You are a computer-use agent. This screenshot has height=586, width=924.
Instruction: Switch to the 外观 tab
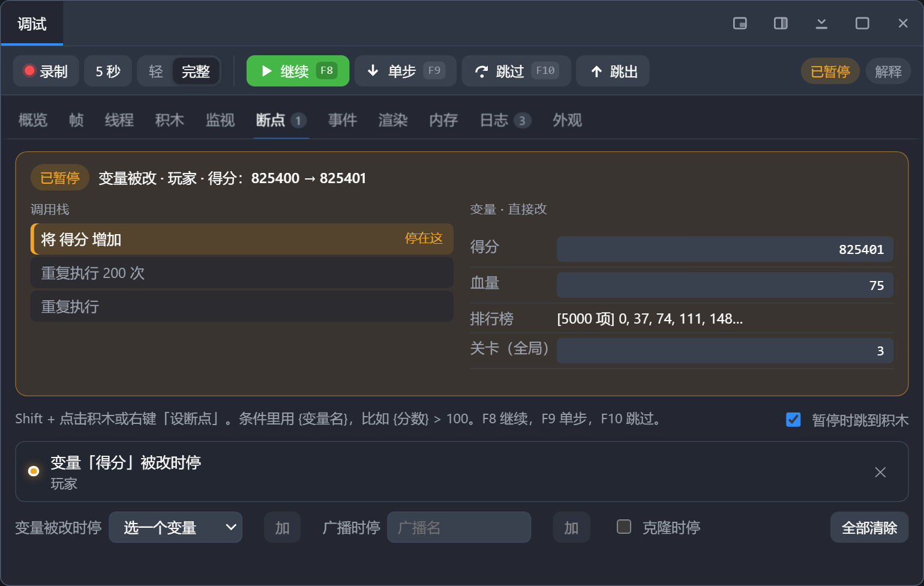[x=567, y=120]
